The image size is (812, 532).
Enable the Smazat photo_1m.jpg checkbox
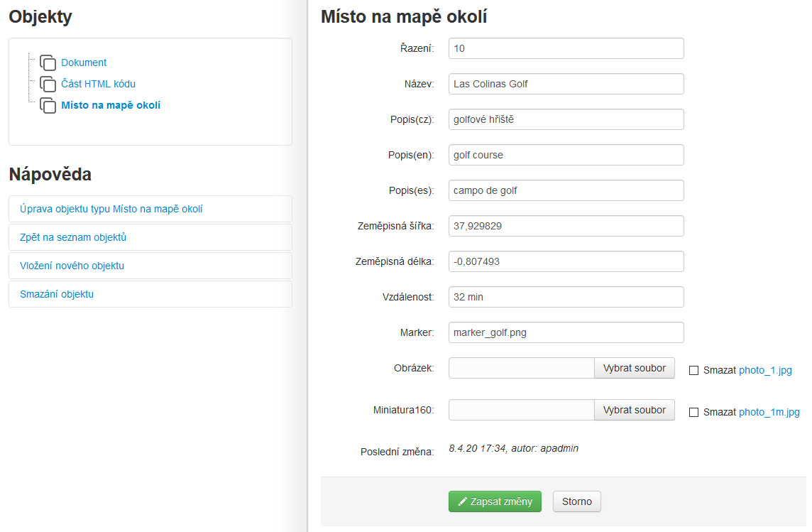click(694, 412)
